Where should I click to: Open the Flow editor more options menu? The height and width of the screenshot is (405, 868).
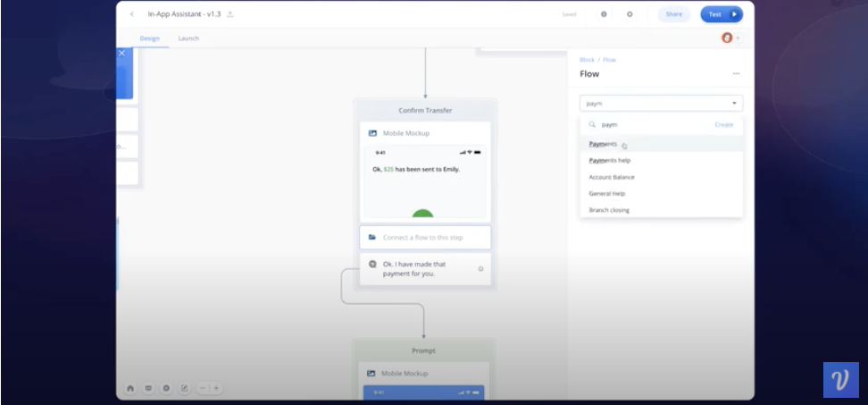[736, 73]
